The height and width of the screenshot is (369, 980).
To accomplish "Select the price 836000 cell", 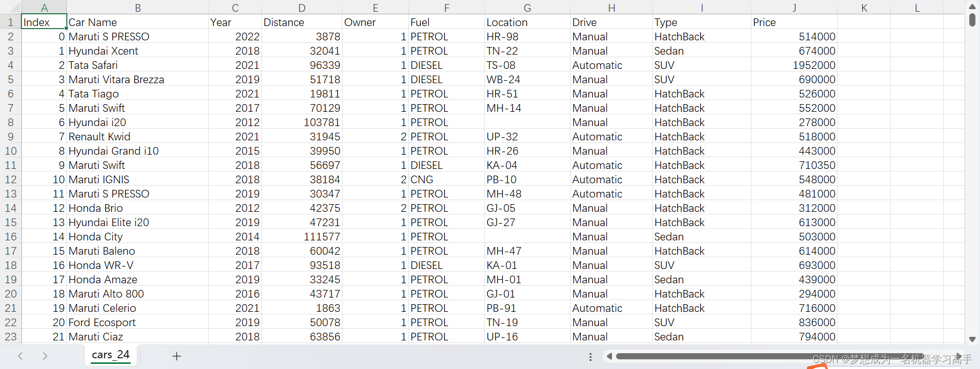I will (794, 323).
